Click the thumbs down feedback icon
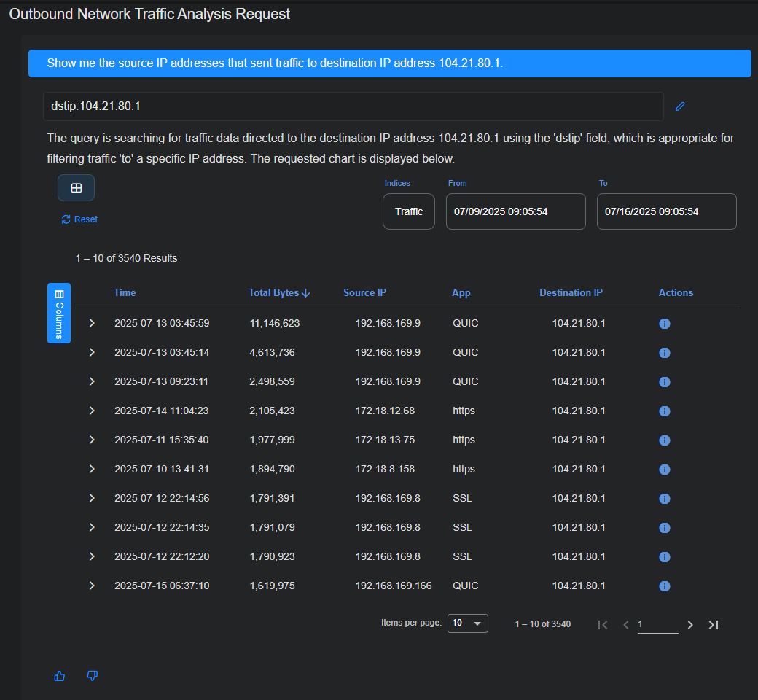758x700 pixels. click(x=92, y=676)
